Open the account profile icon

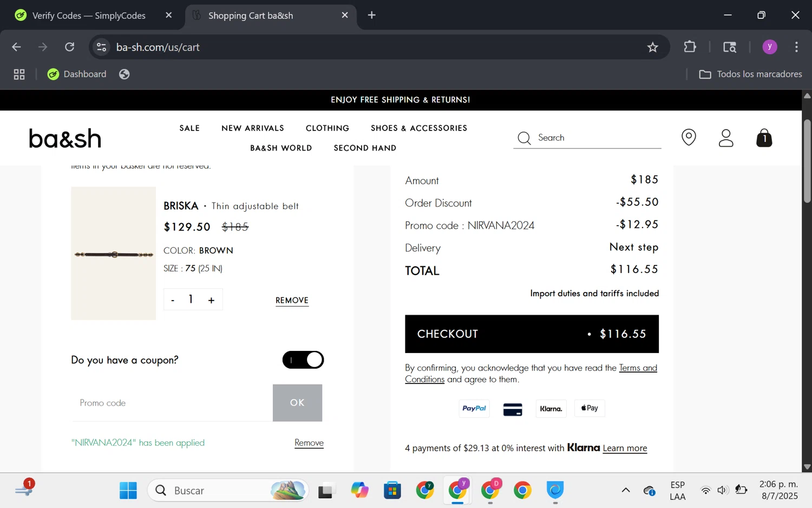(726, 138)
